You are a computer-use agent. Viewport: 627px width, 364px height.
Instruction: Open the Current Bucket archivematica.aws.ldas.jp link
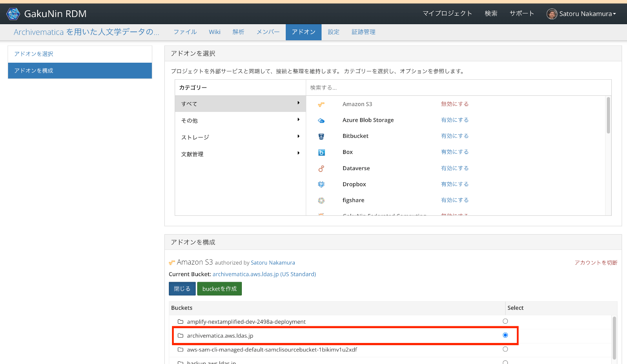click(264, 274)
